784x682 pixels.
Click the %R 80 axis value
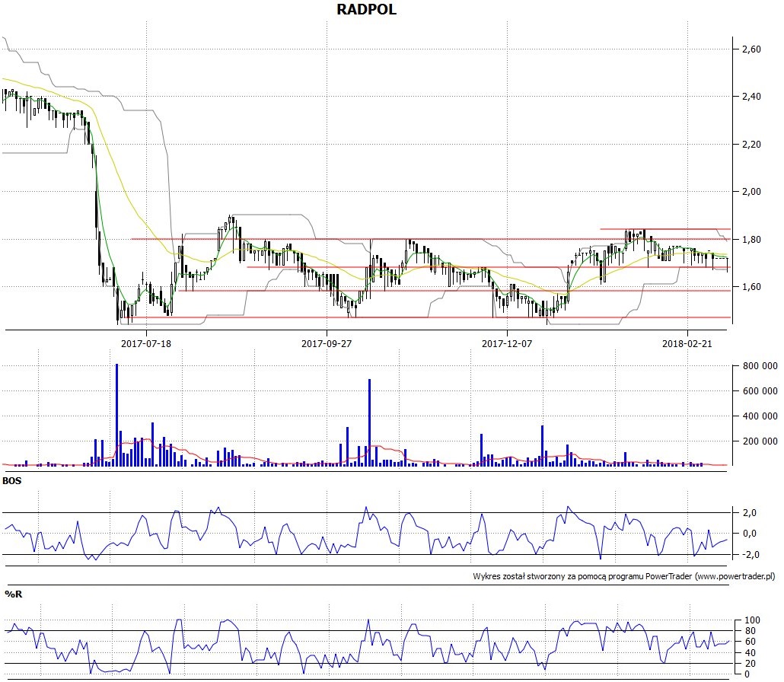[x=750, y=631]
